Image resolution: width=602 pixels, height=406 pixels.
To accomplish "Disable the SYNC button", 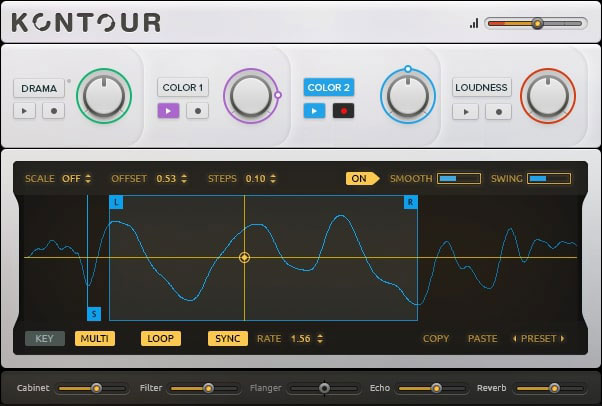I will point(228,338).
